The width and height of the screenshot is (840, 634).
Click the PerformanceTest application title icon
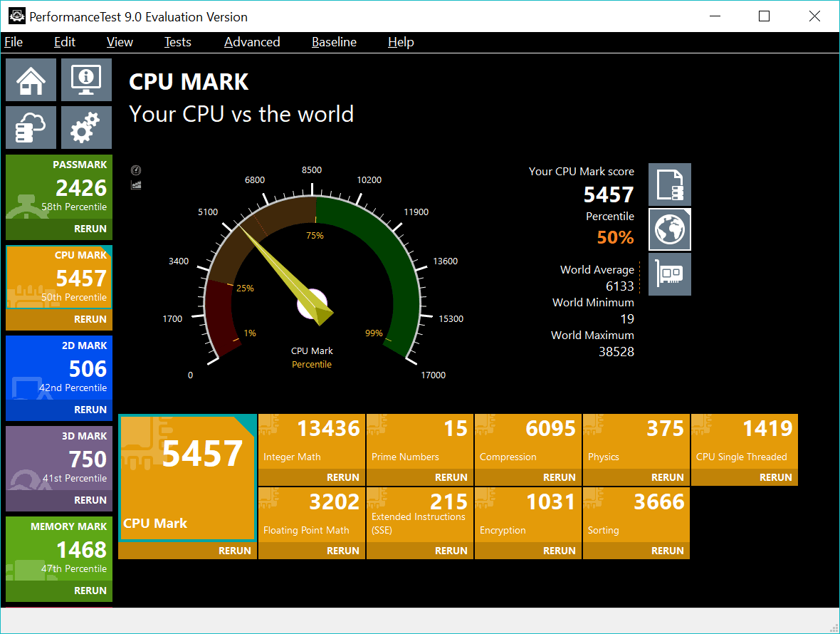(x=16, y=16)
